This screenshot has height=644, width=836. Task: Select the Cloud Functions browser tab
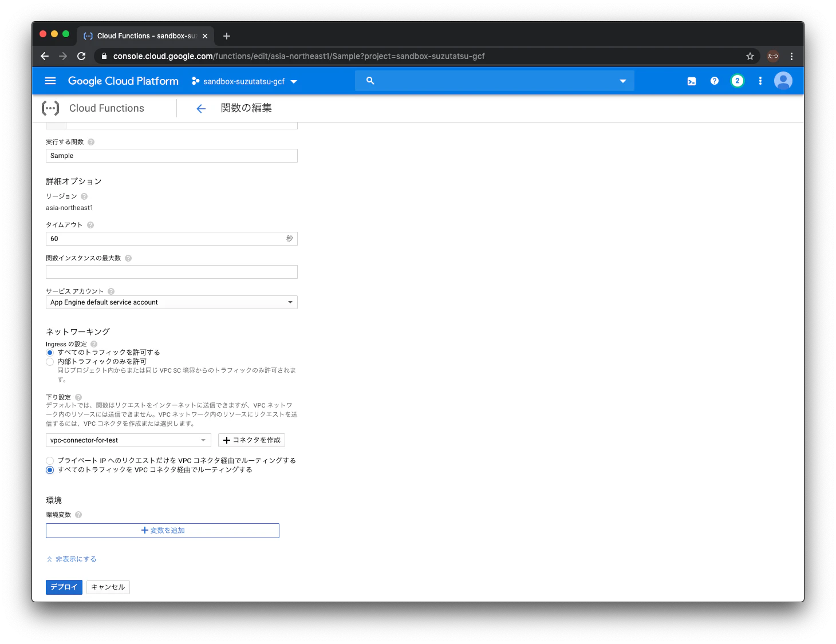145,36
